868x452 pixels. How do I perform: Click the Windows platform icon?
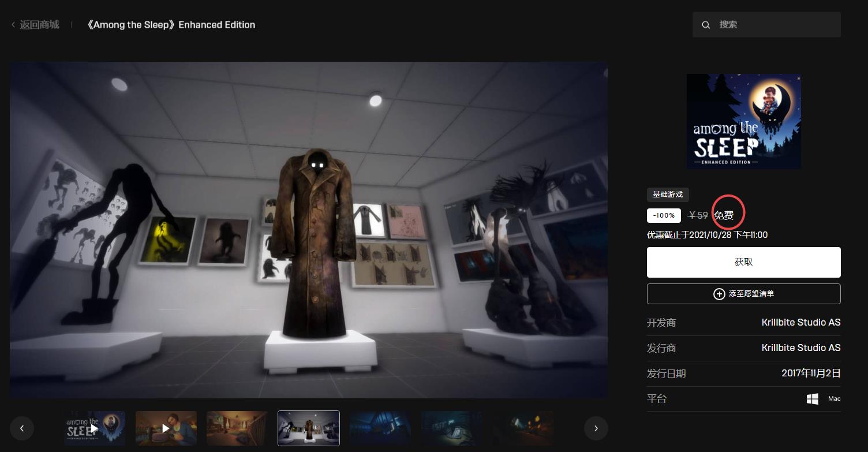tap(813, 399)
